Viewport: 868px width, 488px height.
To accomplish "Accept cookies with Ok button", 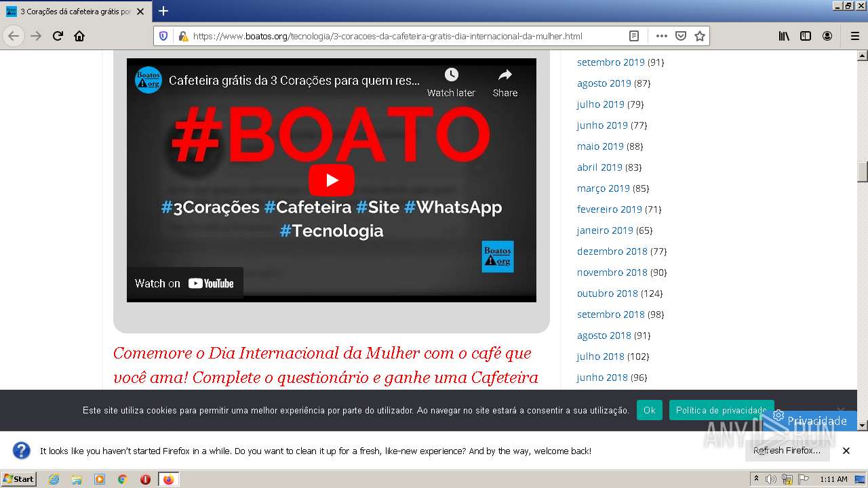I will (x=650, y=410).
